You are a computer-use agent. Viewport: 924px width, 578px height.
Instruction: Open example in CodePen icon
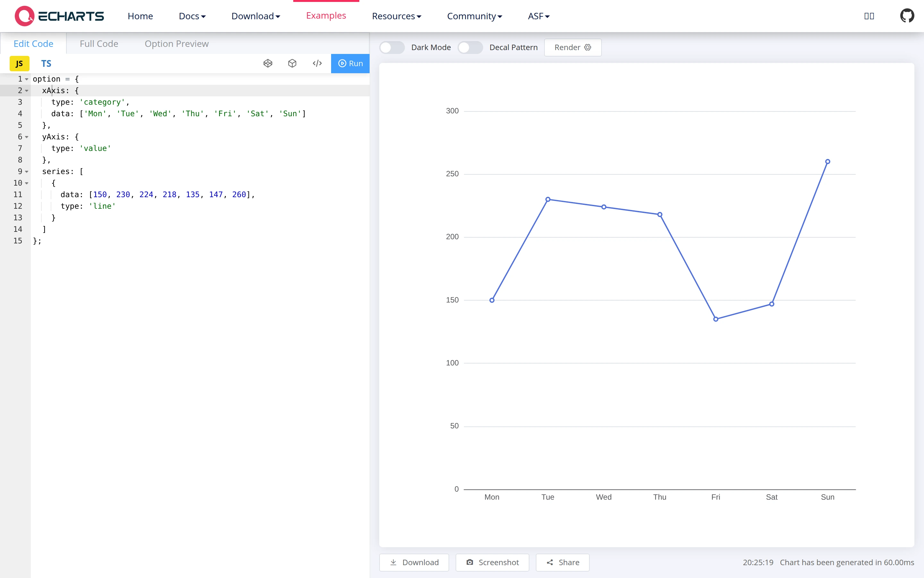pos(268,64)
